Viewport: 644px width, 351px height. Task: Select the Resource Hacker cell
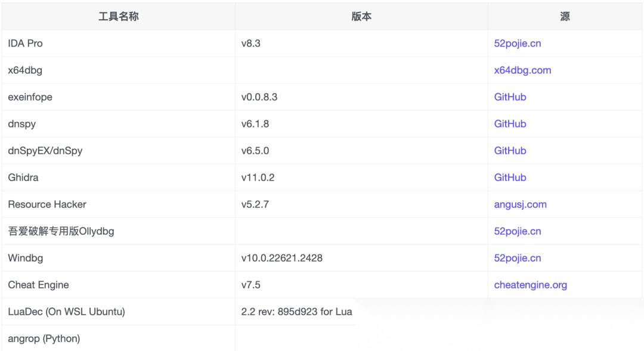118,204
